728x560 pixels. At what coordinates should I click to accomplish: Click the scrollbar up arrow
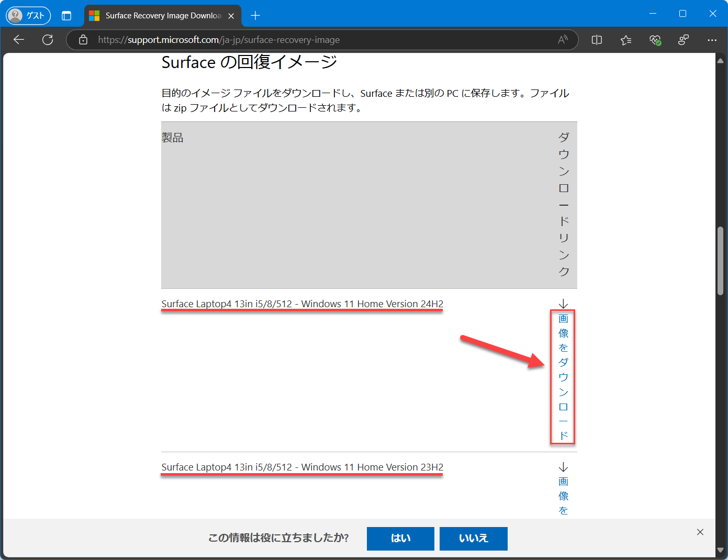click(720, 60)
